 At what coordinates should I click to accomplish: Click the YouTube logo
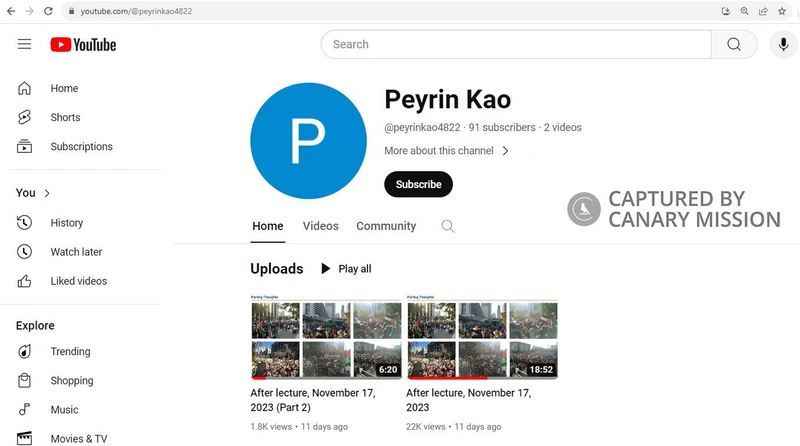point(83,45)
